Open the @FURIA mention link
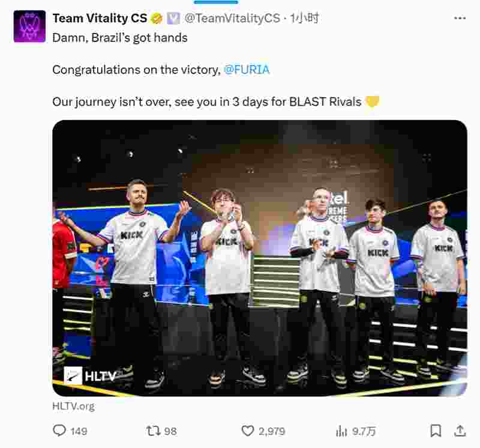Viewport: 480px width, 448px height. pos(247,70)
